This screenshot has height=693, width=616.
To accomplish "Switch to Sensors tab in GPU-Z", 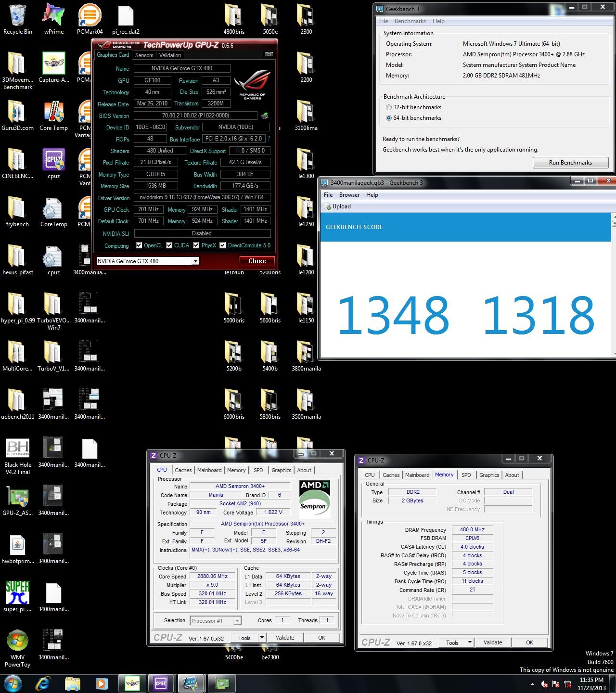I will point(144,55).
